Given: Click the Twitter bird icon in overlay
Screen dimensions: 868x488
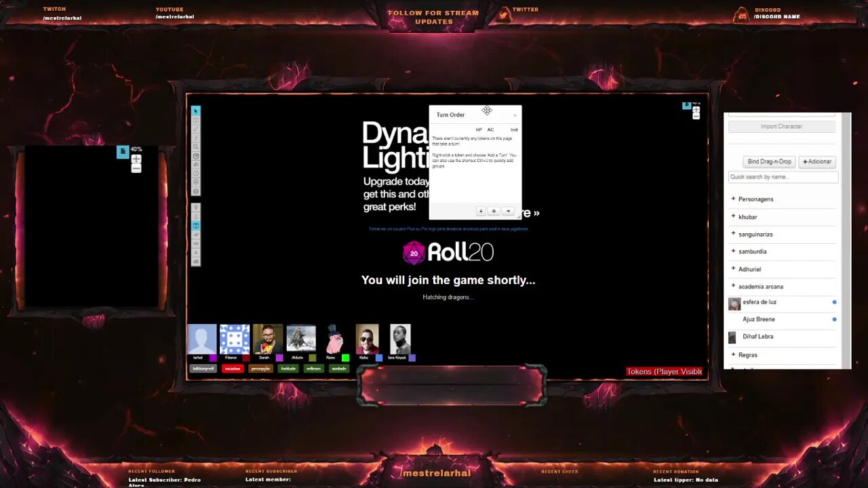Looking at the screenshot, I should coord(503,15).
